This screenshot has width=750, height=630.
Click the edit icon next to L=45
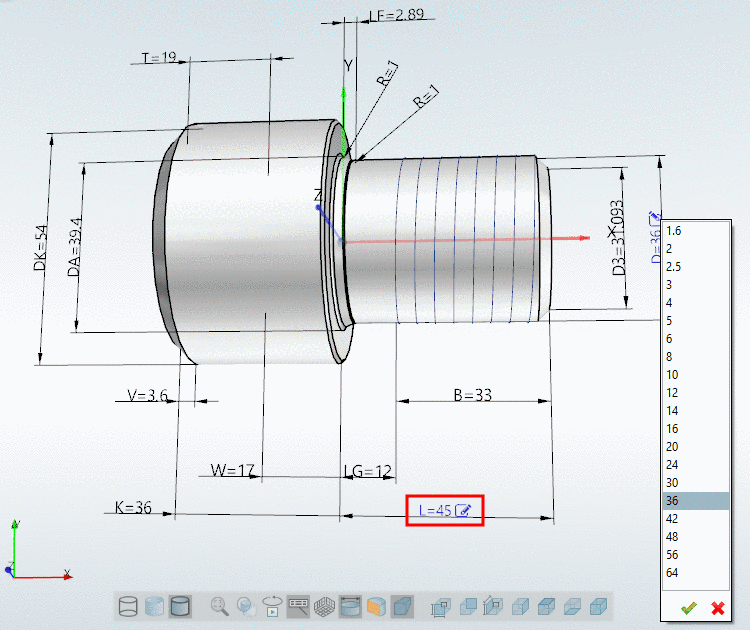463,510
